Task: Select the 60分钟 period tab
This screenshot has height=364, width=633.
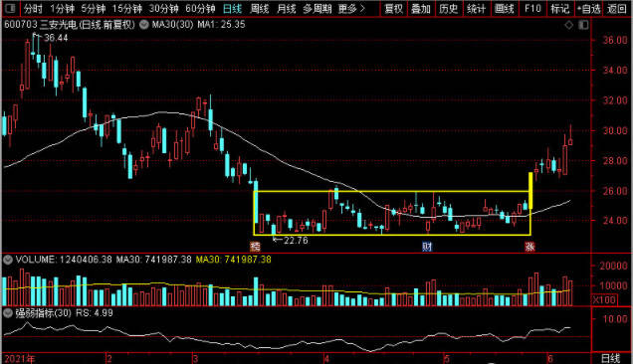Action: click(x=201, y=9)
